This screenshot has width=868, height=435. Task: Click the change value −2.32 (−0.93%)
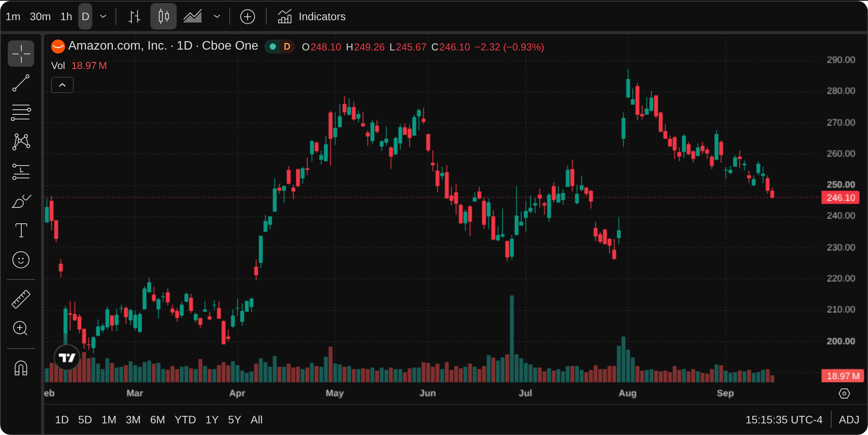tap(510, 47)
